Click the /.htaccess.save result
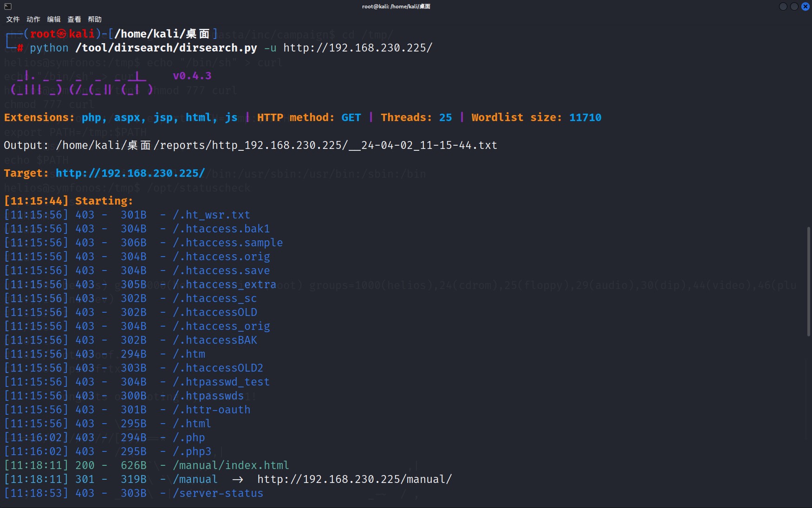The width and height of the screenshot is (812, 508). pyautogui.click(x=221, y=270)
